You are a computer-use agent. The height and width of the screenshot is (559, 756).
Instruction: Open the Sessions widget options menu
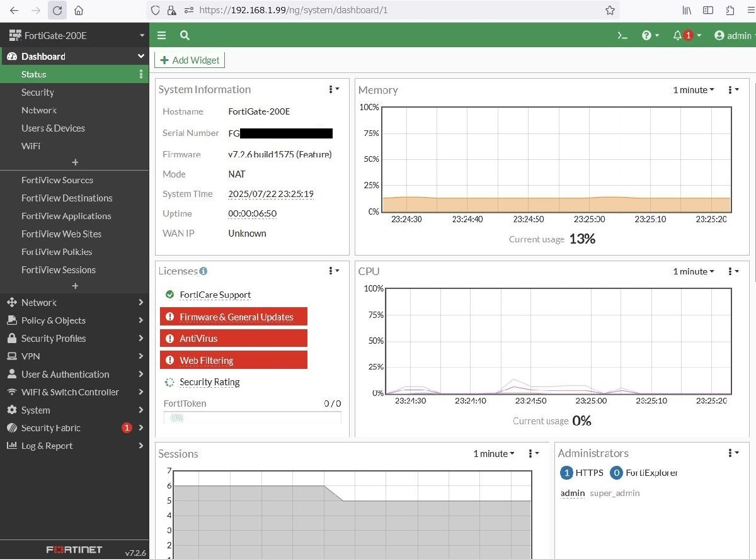tap(534, 453)
